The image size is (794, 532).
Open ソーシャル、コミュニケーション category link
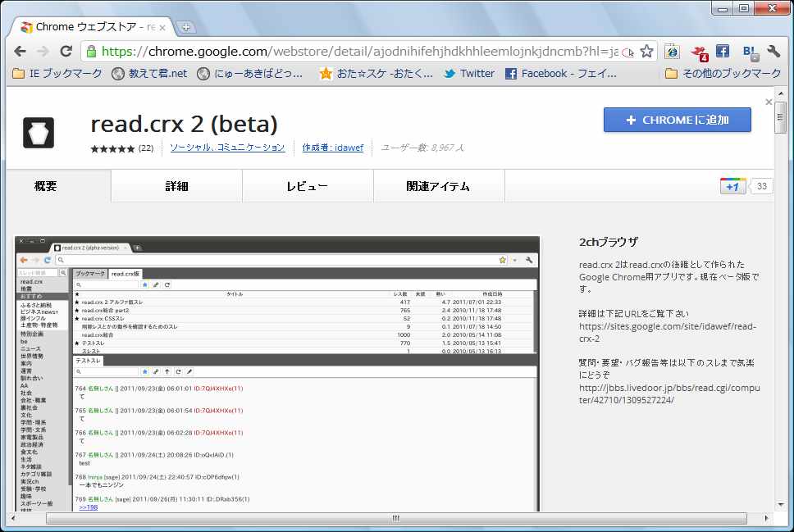[227, 148]
